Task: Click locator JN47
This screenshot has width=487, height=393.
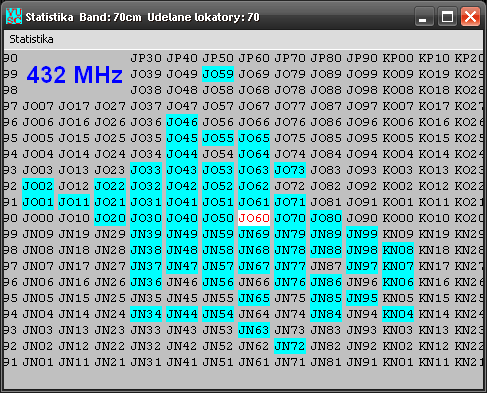Action: click(182, 266)
